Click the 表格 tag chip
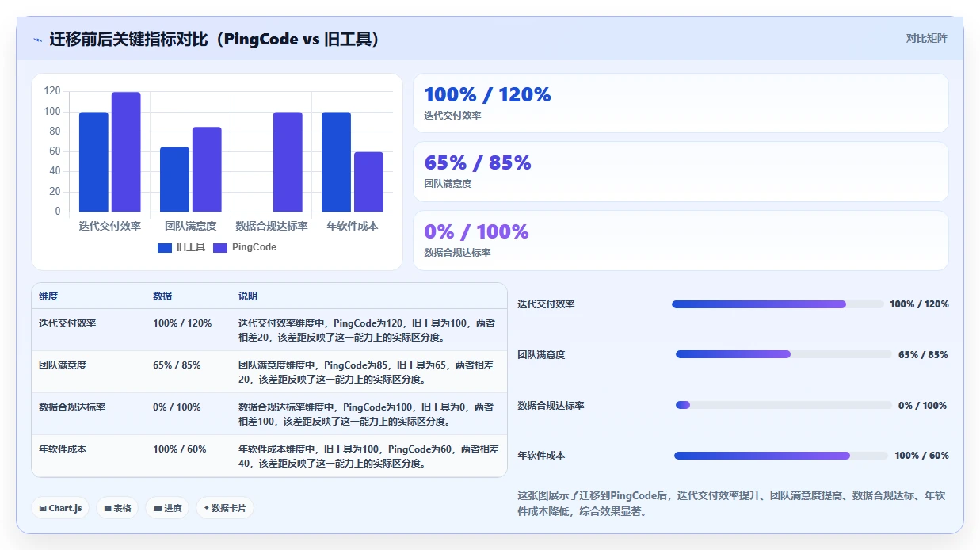Image resolution: width=980 pixels, height=550 pixels. (x=117, y=508)
